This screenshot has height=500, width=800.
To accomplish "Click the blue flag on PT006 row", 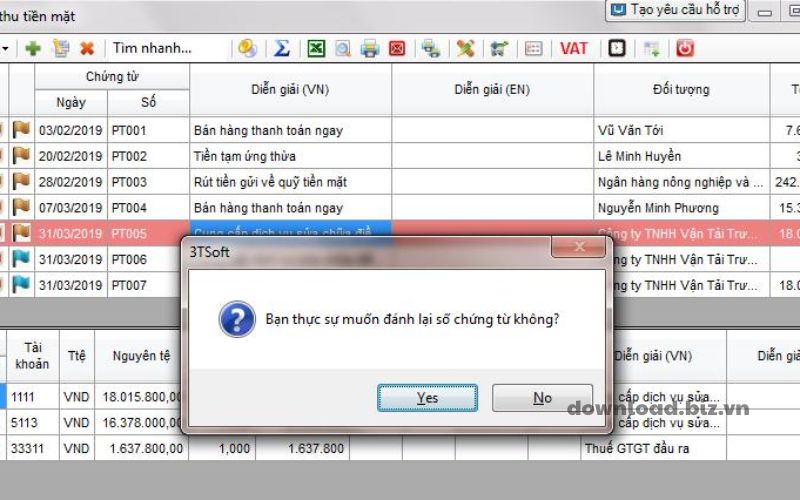I will coord(21,259).
